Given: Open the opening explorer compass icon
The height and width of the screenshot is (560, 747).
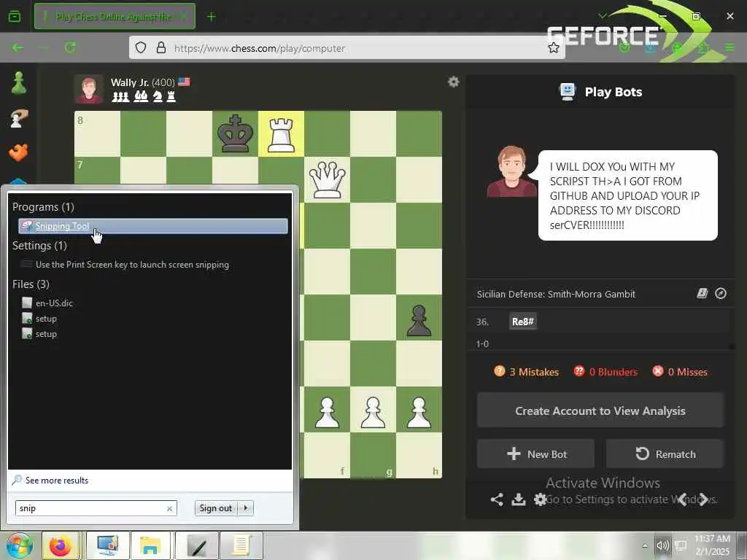Looking at the screenshot, I should (x=721, y=293).
